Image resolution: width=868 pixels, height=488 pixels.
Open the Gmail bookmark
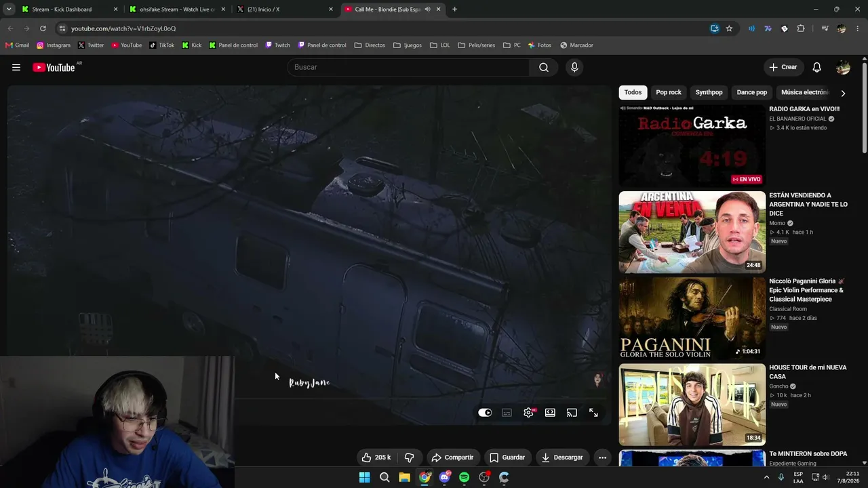tap(17, 45)
